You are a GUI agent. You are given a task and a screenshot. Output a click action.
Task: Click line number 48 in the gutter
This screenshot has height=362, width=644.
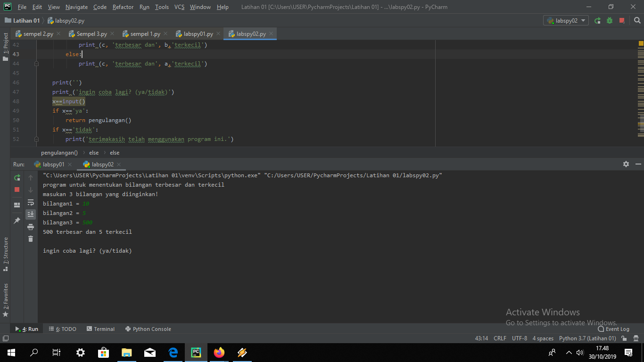pyautogui.click(x=16, y=101)
